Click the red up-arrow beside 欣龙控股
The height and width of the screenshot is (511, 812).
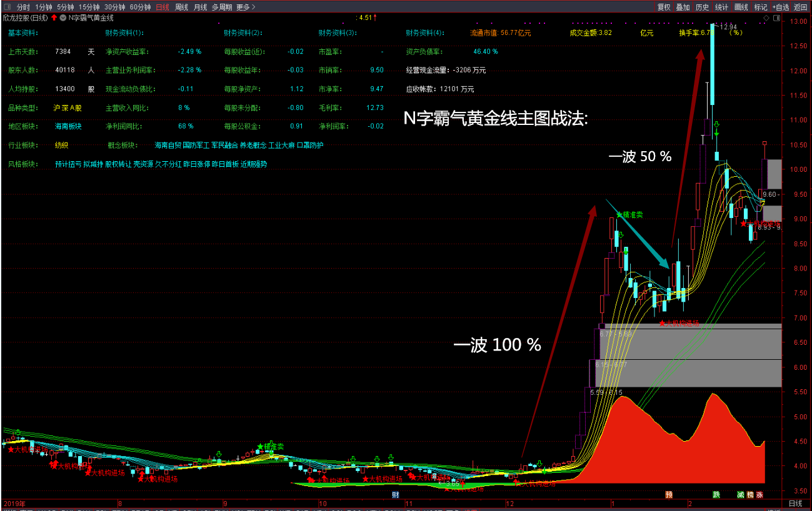pos(54,18)
